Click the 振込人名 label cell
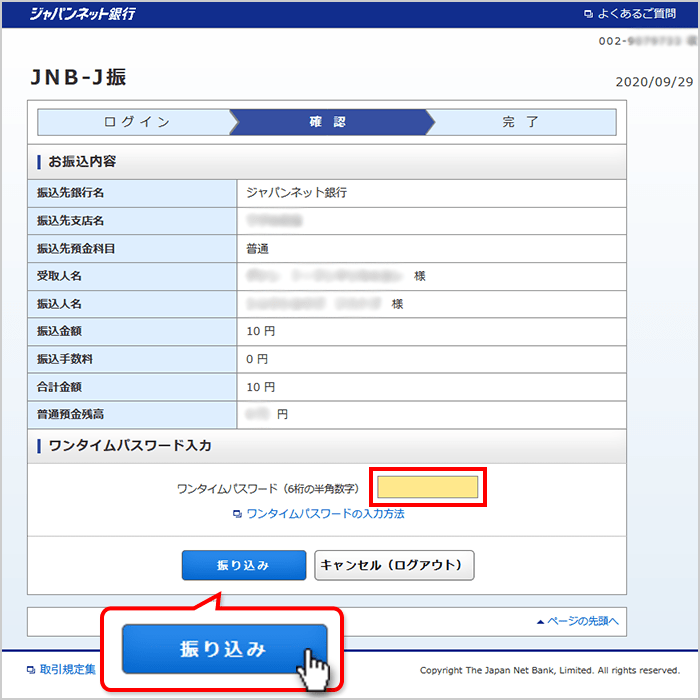The width and height of the screenshot is (700, 700). point(132,304)
